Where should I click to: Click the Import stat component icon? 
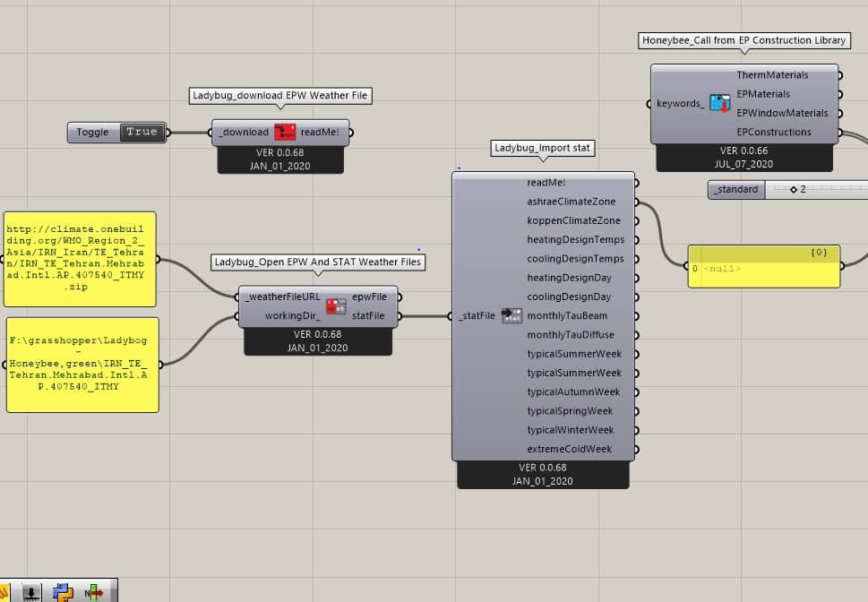coord(511,315)
